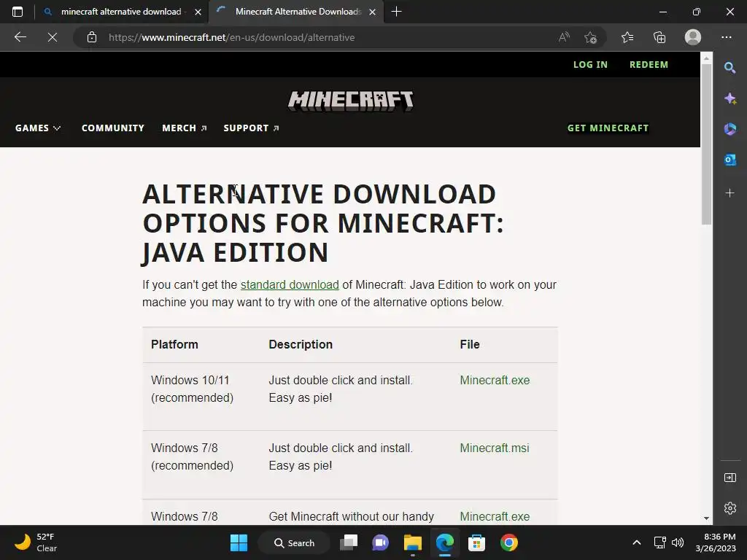Open the COMMUNITY menu item

point(113,128)
